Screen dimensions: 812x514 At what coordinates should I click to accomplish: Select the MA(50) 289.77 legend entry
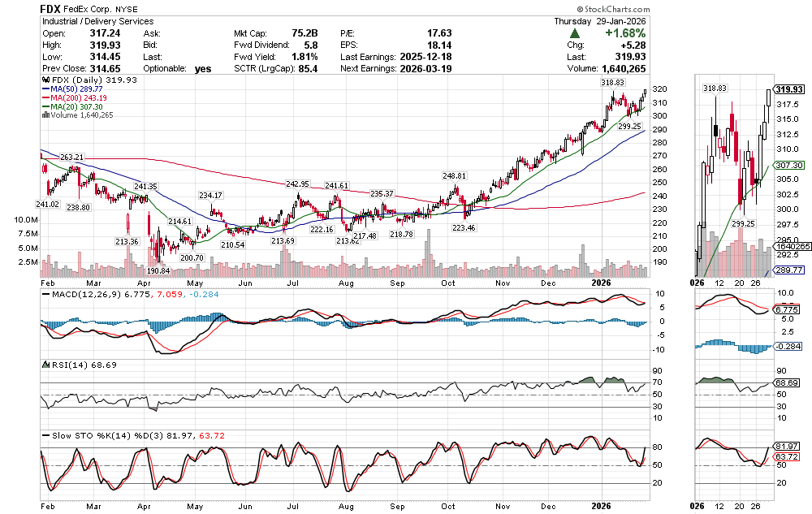[x=78, y=89]
